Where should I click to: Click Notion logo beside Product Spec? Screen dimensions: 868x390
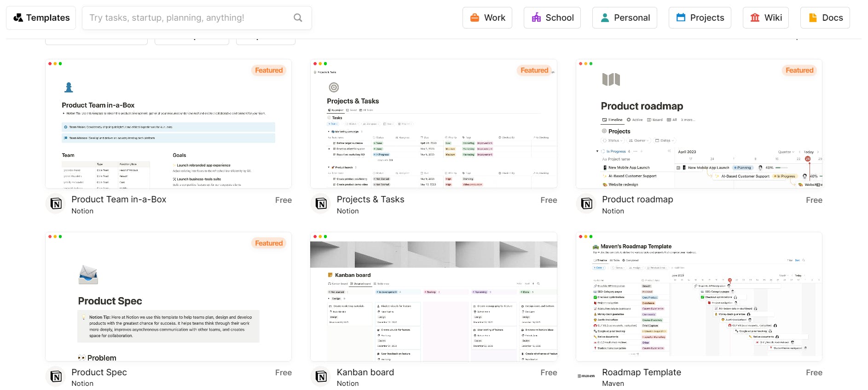point(56,377)
